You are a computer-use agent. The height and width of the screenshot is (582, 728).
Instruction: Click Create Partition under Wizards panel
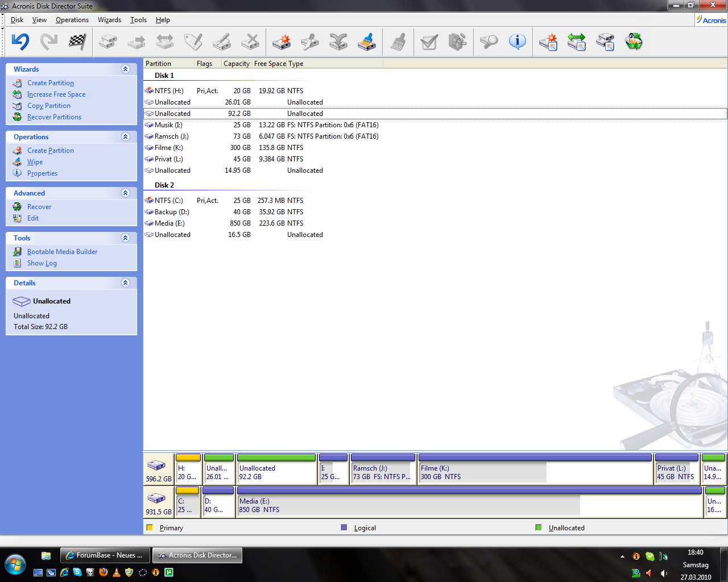pyautogui.click(x=51, y=83)
